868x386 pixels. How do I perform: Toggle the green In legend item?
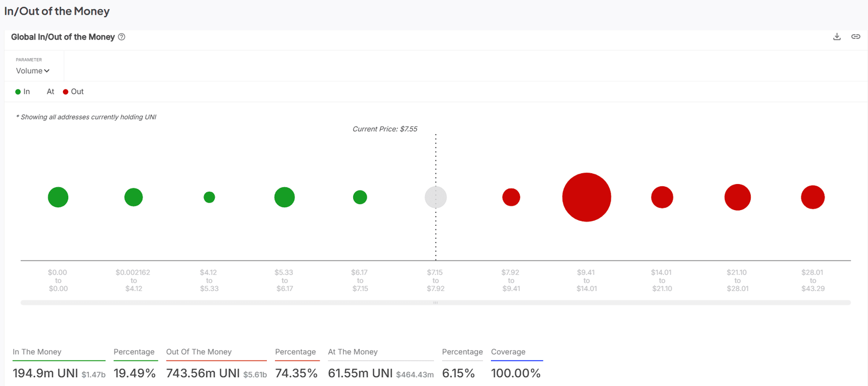click(x=23, y=92)
